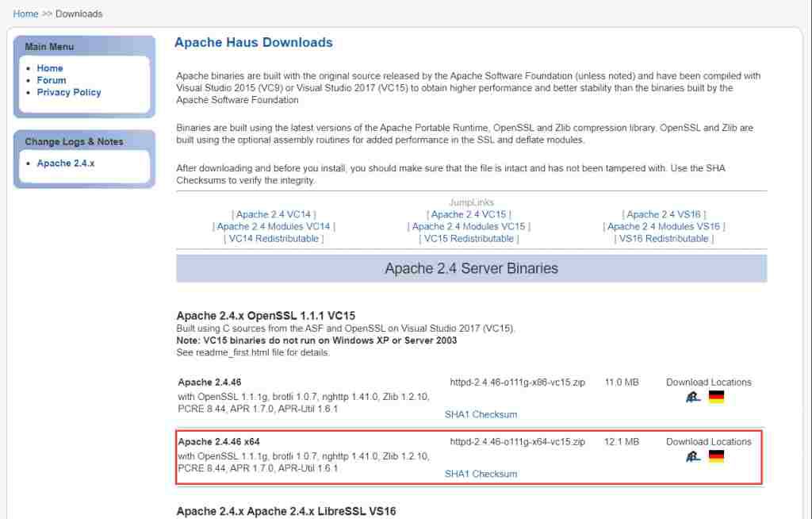Click Change Logs & Notes panel title

click(x=74, y=141)
